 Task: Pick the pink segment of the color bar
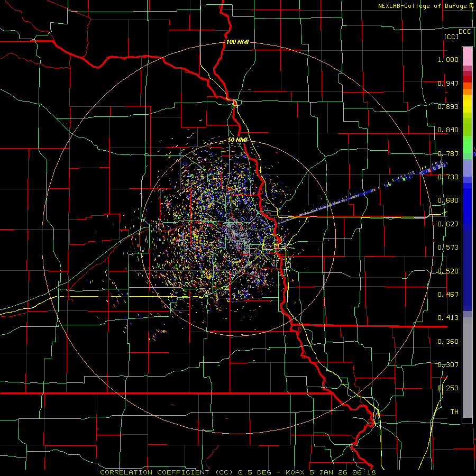pos(467,56)
